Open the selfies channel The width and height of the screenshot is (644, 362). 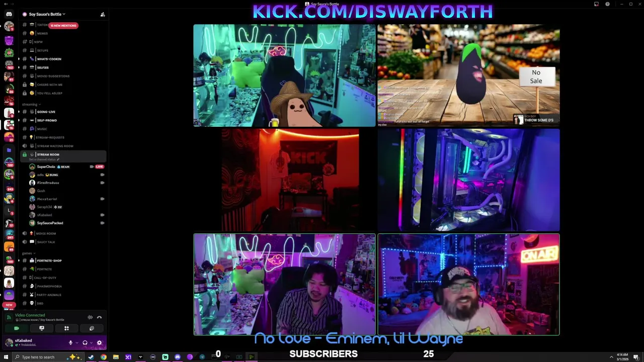point(63,67)
